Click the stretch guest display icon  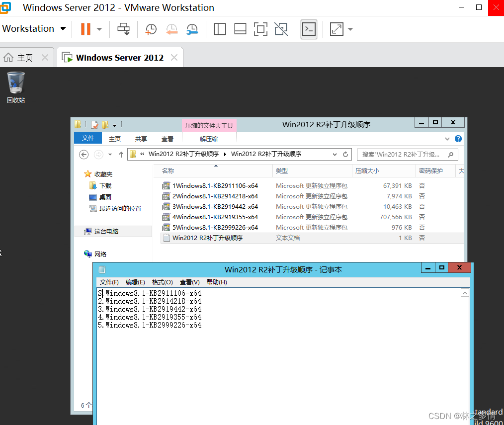click(x=336, y=29)
